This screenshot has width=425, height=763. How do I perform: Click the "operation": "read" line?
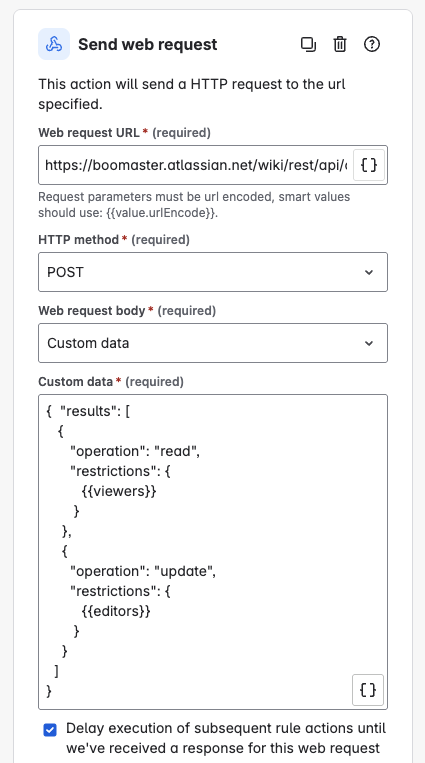135,451
